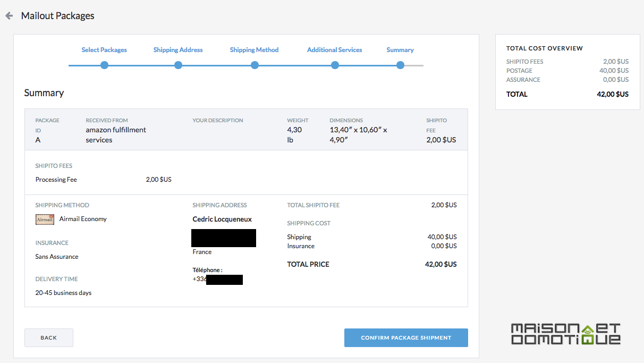
Task: Click the Sans Assurance insurance text
Action: point(57,257)
